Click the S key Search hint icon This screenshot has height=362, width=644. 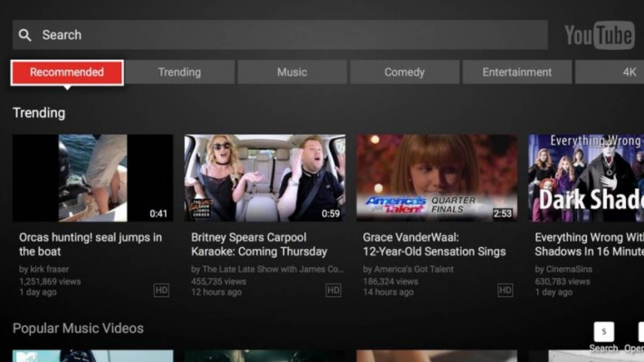pyautogui.click(x=604, y=332)
